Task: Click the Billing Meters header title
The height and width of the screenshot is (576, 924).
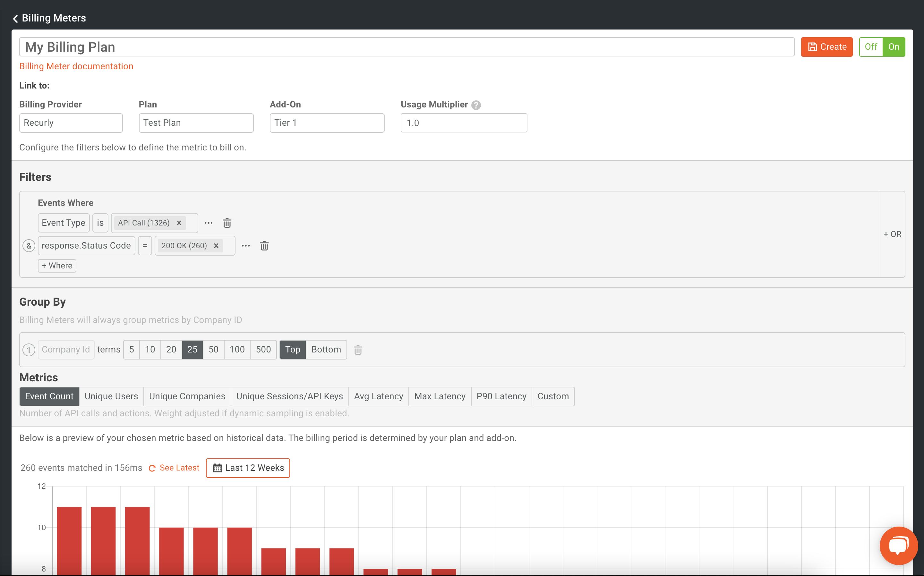Action: click(x=54, y=18)
